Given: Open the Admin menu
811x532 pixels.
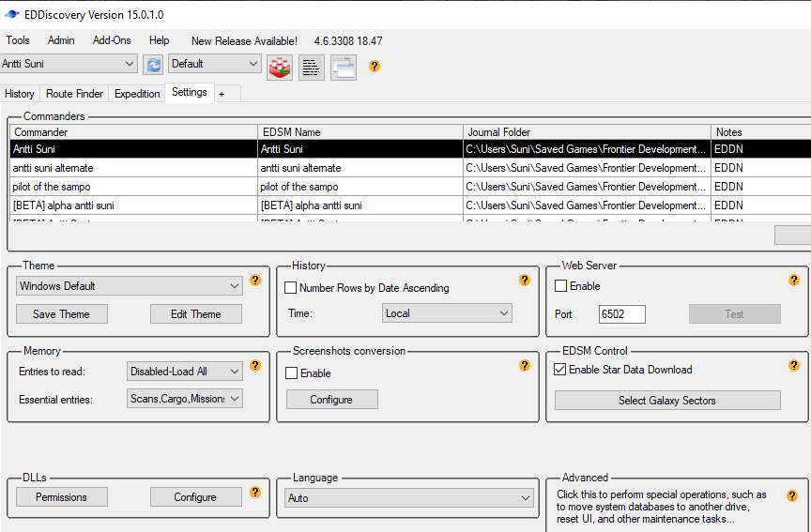Looking at the screenshot, I should pyautogui.click(x=61, y=40).
